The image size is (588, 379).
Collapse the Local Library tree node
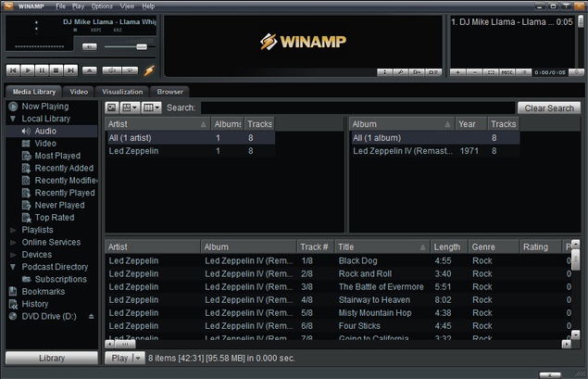click(13, 119)
